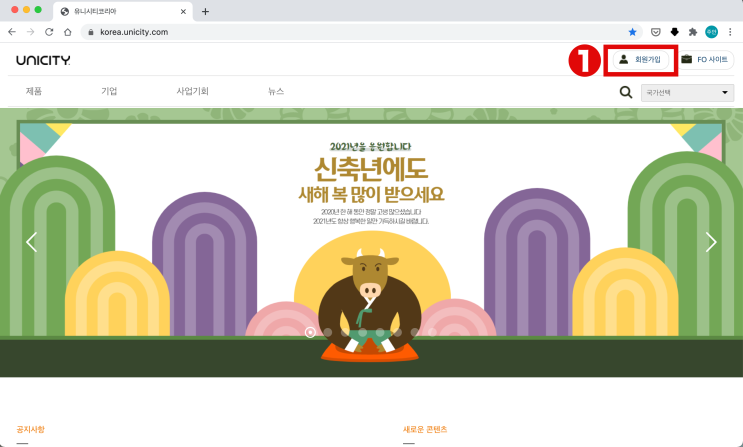The width and height of the screenshot is (743, 447).
Task: Select the last carousel indicator dot
Action: tap(432, 332)
